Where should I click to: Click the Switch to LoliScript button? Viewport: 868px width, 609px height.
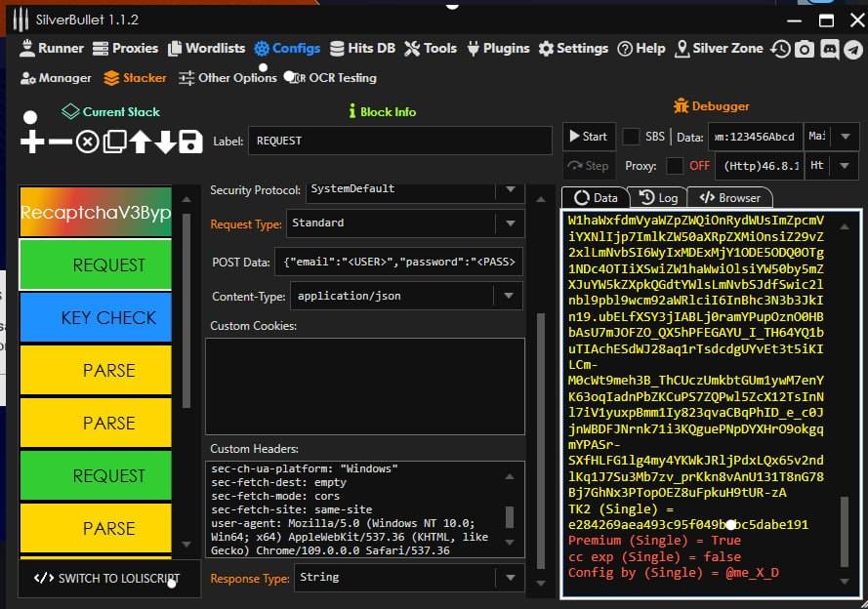pos(107,578)
